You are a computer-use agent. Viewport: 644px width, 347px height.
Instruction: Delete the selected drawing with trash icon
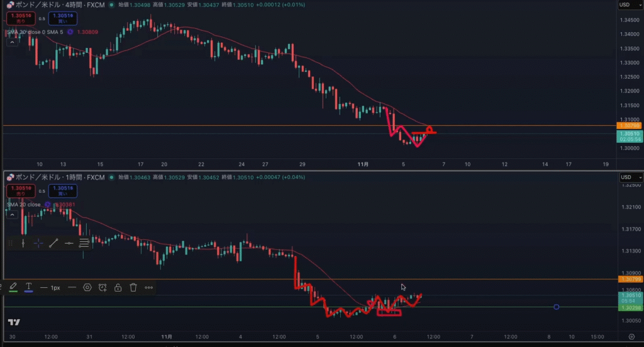tap(133, 287)
